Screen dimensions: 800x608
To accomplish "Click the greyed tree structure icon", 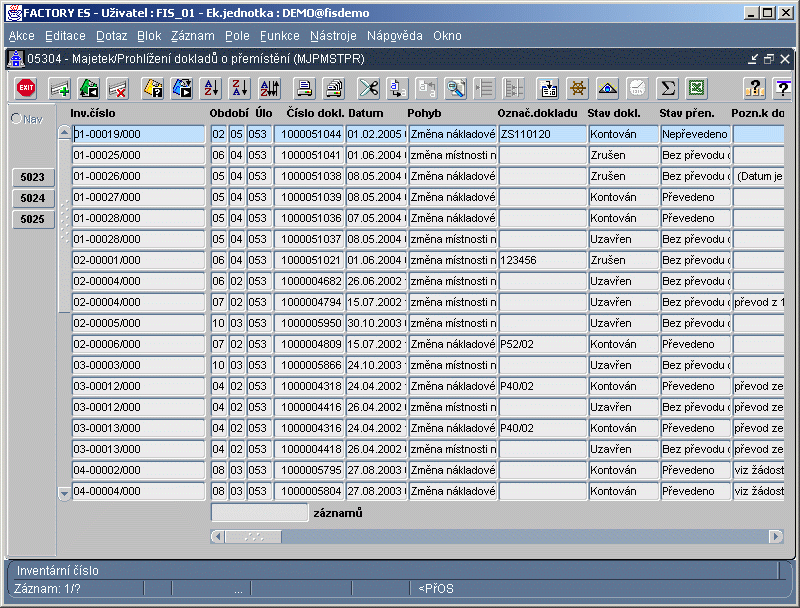I will 514,88.
